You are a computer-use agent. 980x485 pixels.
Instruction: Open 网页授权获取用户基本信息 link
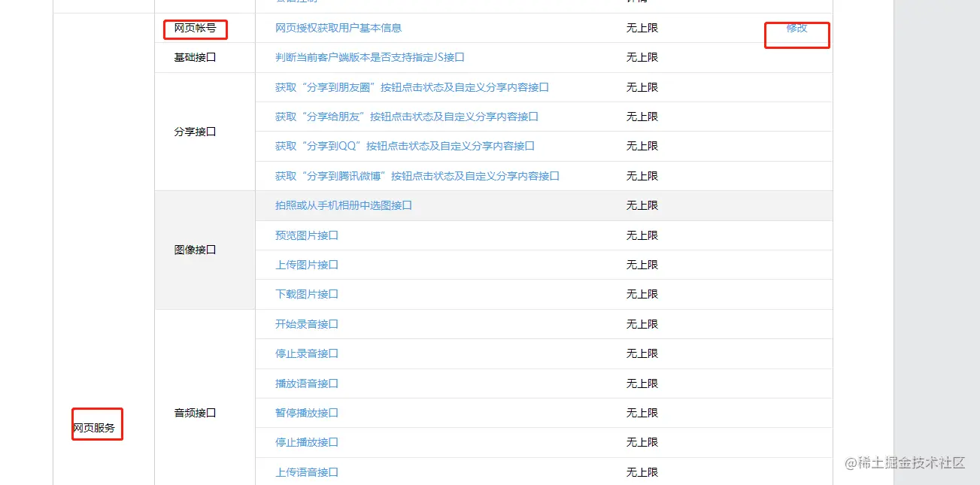pos(338,28)
